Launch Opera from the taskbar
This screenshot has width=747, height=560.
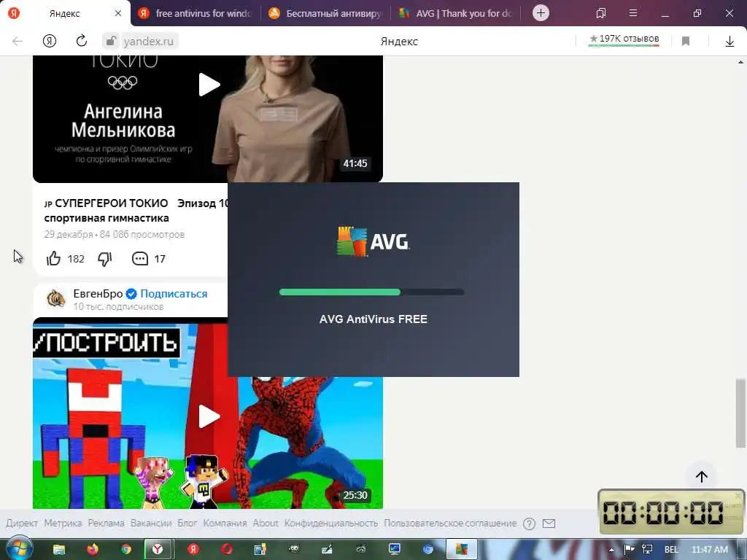pos(227,550)
